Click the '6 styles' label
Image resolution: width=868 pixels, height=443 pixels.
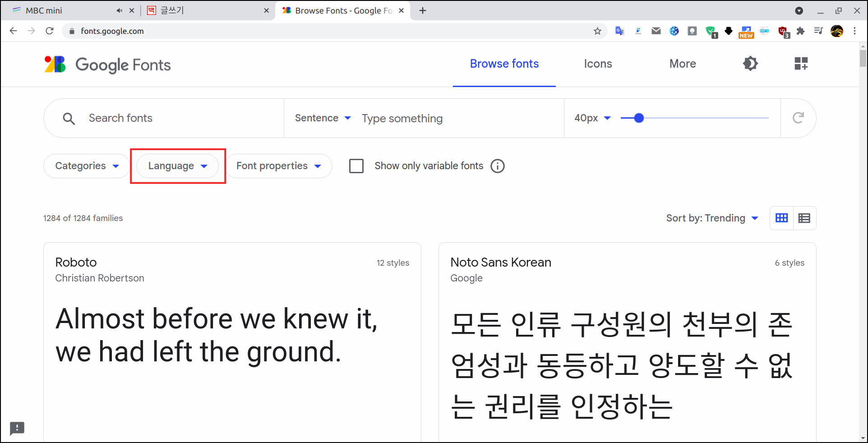790,263
